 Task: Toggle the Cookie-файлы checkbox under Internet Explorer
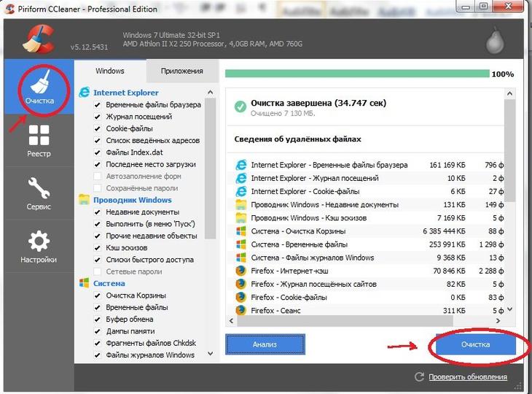[98, 128]
